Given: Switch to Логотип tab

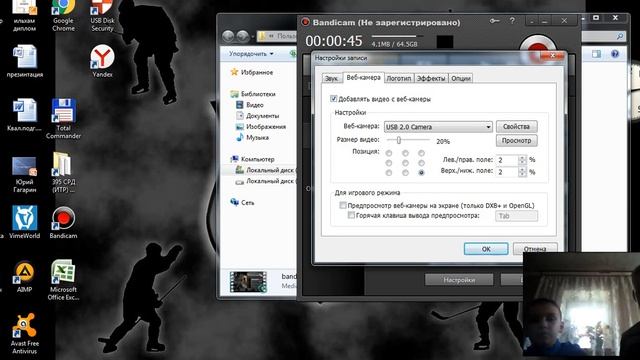Looking at the screenshot, I should click(x=398, y=78).
